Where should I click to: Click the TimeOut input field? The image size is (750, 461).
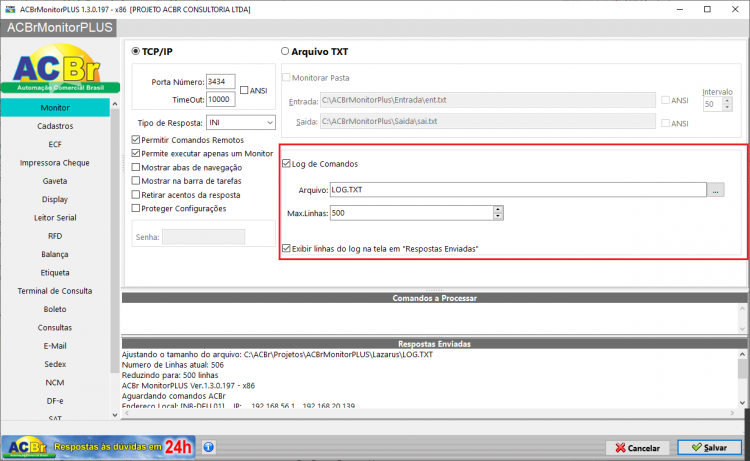(x=221, y=99)
